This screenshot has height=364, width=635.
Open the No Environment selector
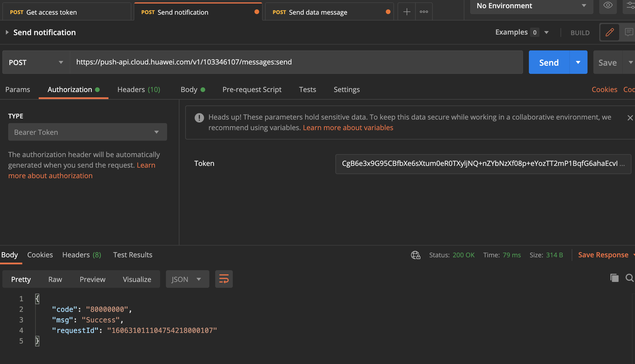coord(532,6)
